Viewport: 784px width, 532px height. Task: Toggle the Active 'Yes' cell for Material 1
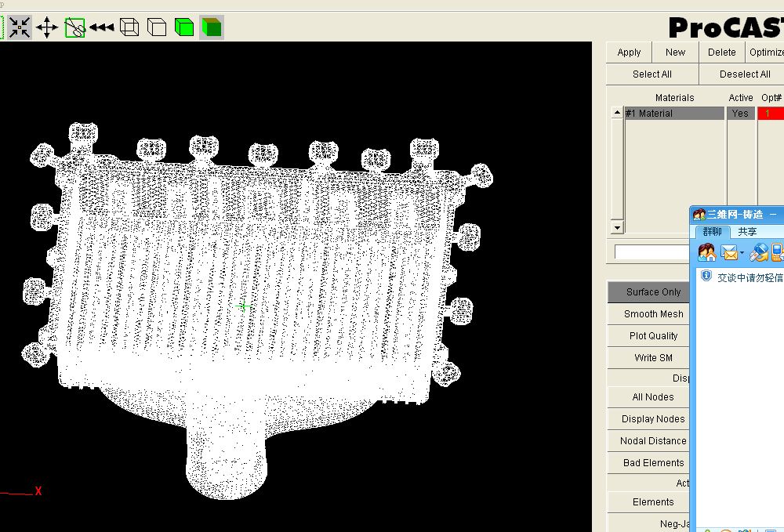coord(741,114)
